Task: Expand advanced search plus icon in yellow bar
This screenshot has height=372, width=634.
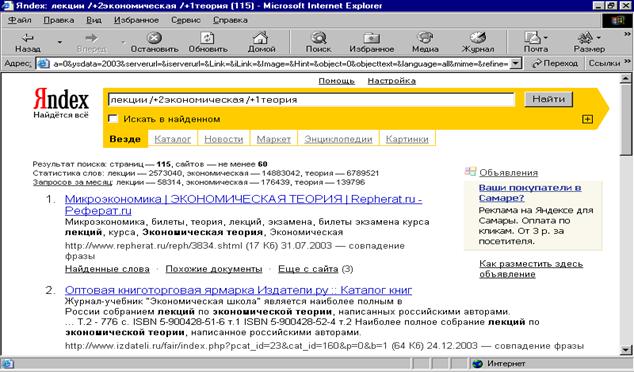Action: coord(587,119)
